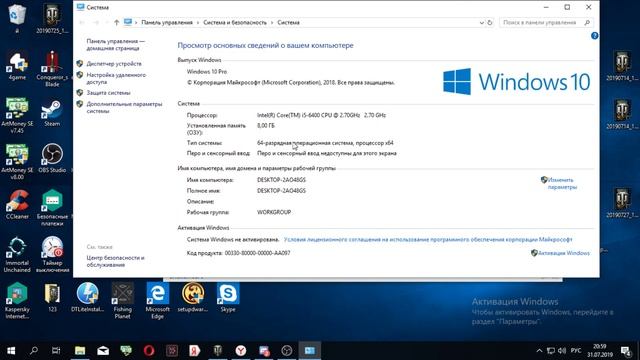Open Диспетчер устройств in the sidebar

coord(114,64)
